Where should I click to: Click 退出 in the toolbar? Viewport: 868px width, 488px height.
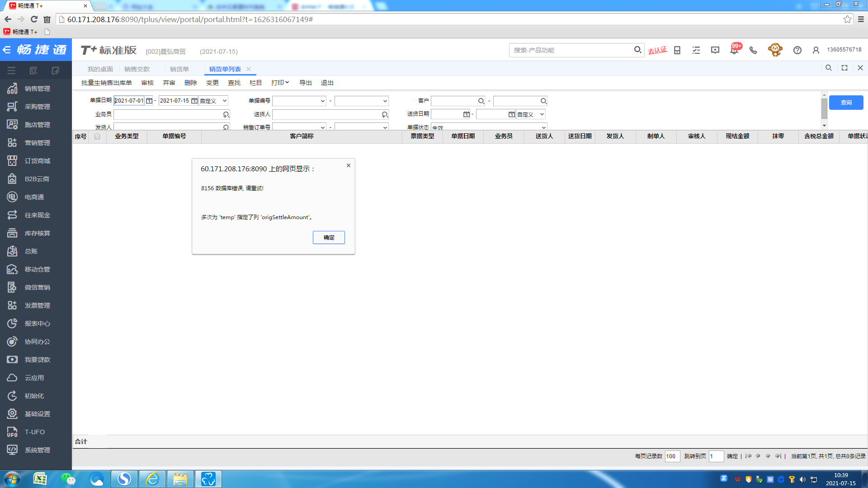tap(327, 83)
